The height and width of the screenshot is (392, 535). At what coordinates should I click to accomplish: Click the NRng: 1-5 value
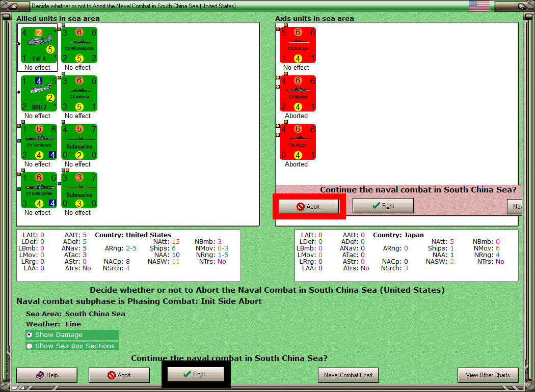tap(223, 255)
